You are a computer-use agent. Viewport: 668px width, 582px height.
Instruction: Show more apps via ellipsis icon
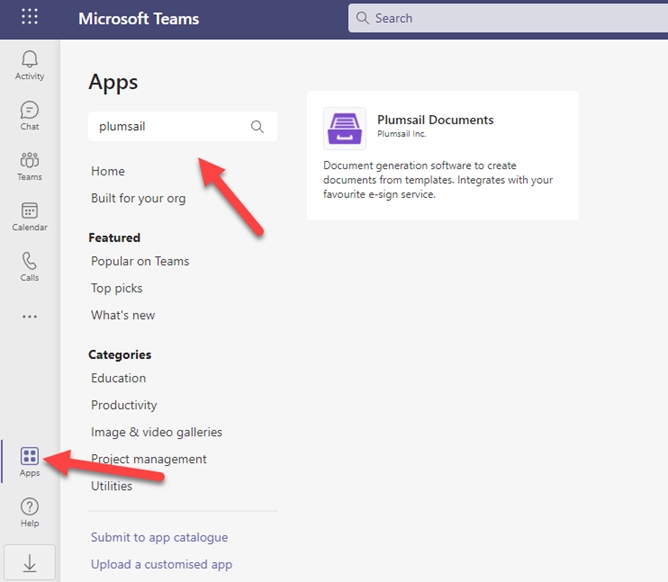point(29,317)
